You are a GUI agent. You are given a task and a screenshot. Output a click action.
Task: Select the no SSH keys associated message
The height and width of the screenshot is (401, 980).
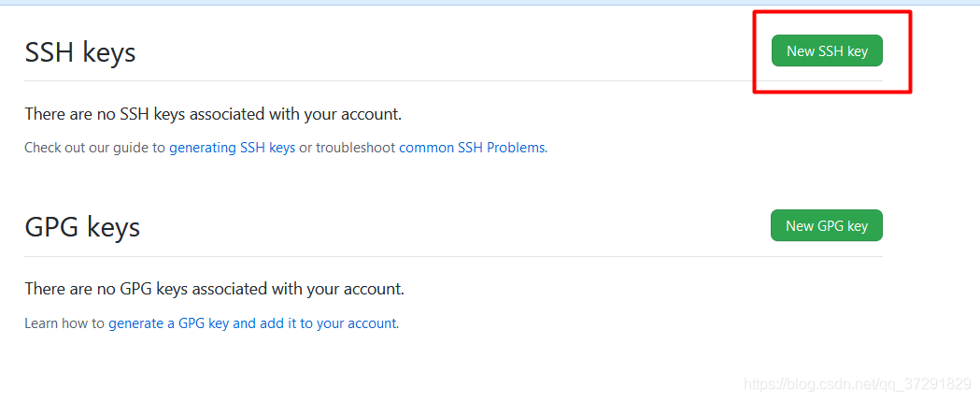[x=212, y=114]
